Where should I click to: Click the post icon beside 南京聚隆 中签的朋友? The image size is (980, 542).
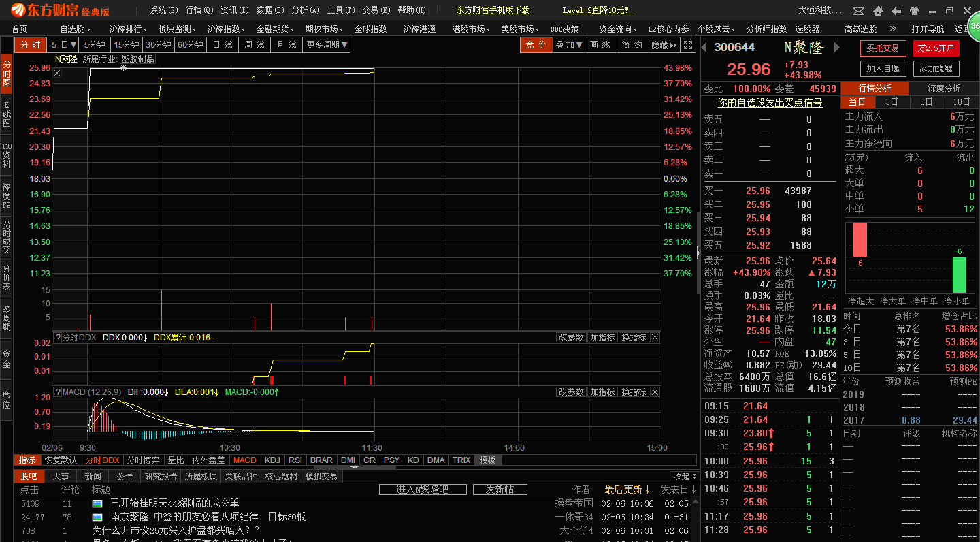pos(98,517)
